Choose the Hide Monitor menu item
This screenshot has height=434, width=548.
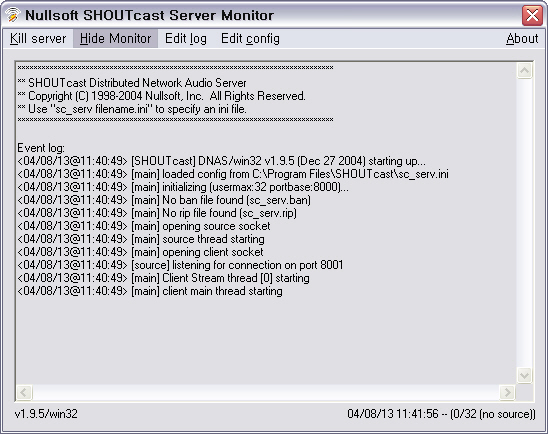pos(115,38)
